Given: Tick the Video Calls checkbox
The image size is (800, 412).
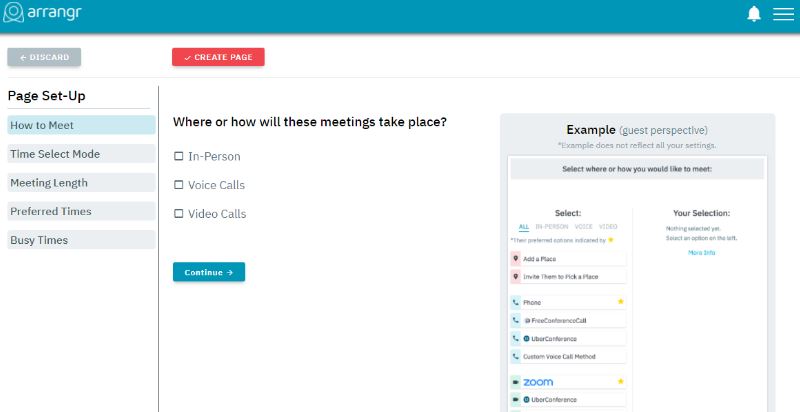Looking at the screenshot, I should 178,214.
